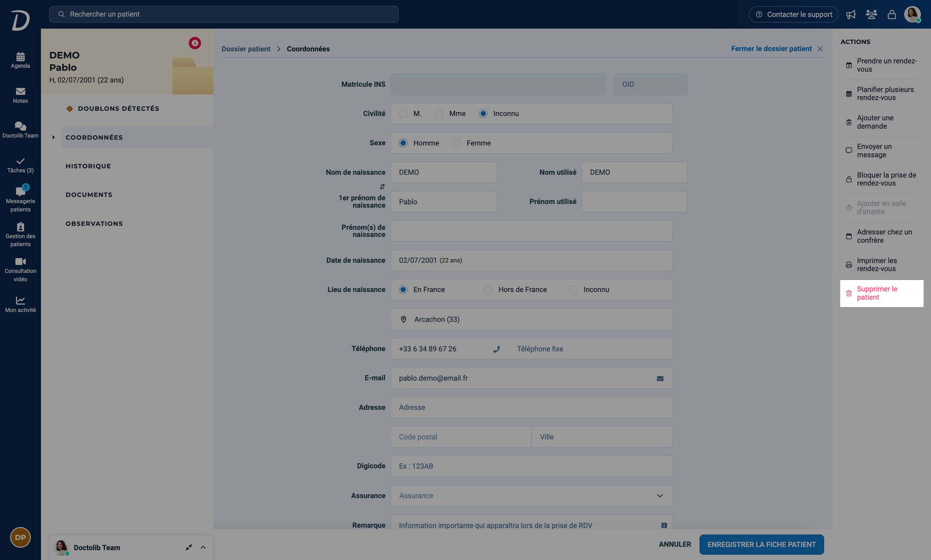Click Annuler button
Screen dimensions: 931x560
coord(675,545)
